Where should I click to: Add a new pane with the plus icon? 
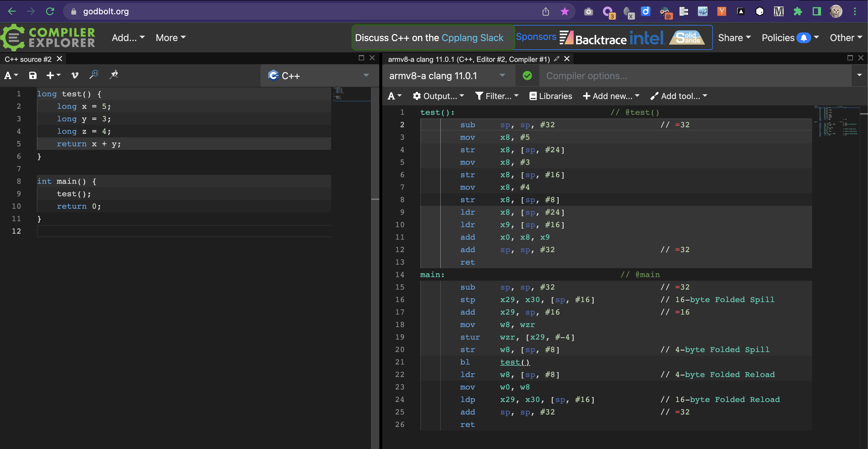tap(50, 75)
